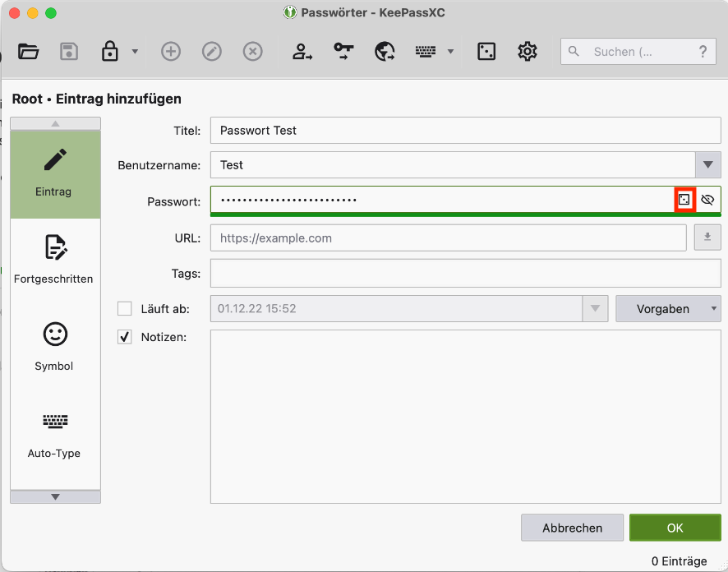This screenshot has height=572, width=728.
Task: Click the copy username icon
Action: point(302,52)
